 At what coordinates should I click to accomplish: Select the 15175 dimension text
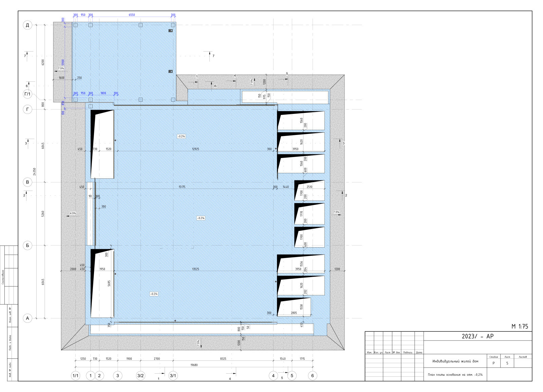coord(182,187)
